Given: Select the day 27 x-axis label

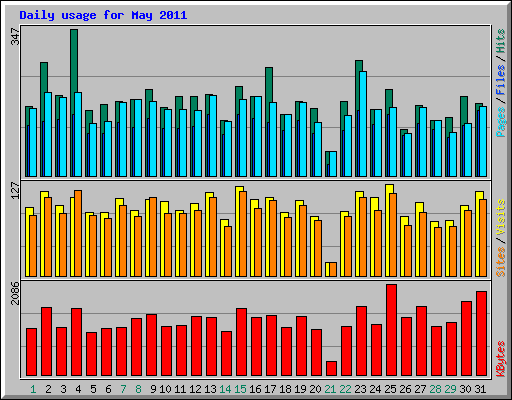Looking at the screenshot, I should point(420,389).
